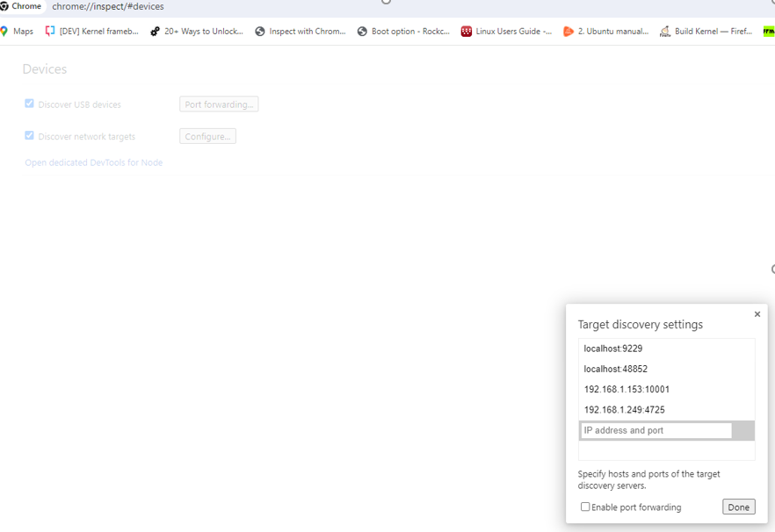The image size is (775, 532).
Task: Open the 2. Ubuntu manual bookmark
Action: [x=606, y=32]
